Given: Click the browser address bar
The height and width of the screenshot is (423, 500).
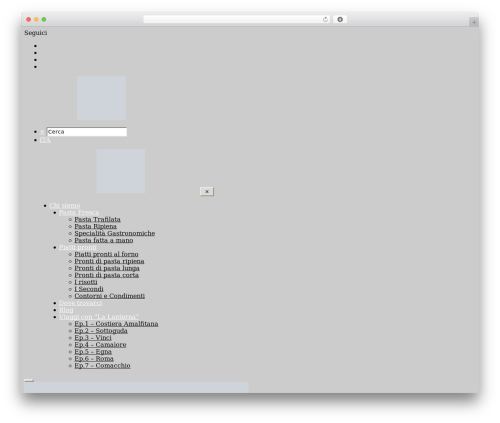Looking at the screenshot, I should click(233, 20).
